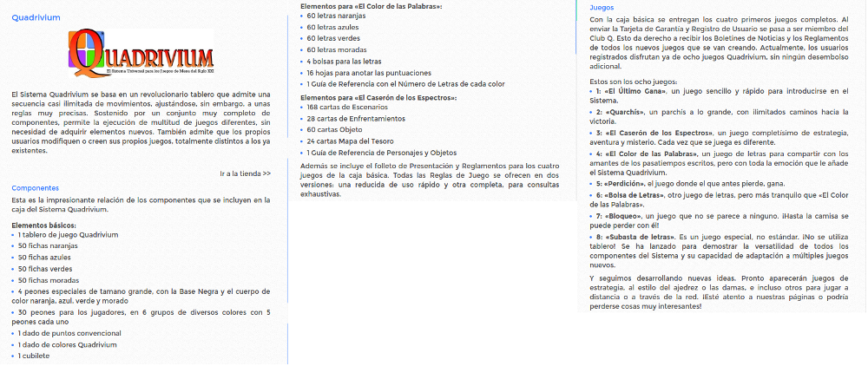Click '24 cartas Mapa del Tesoro'
This screenshot has width=868, height=366.
click(x=349, y=141)
